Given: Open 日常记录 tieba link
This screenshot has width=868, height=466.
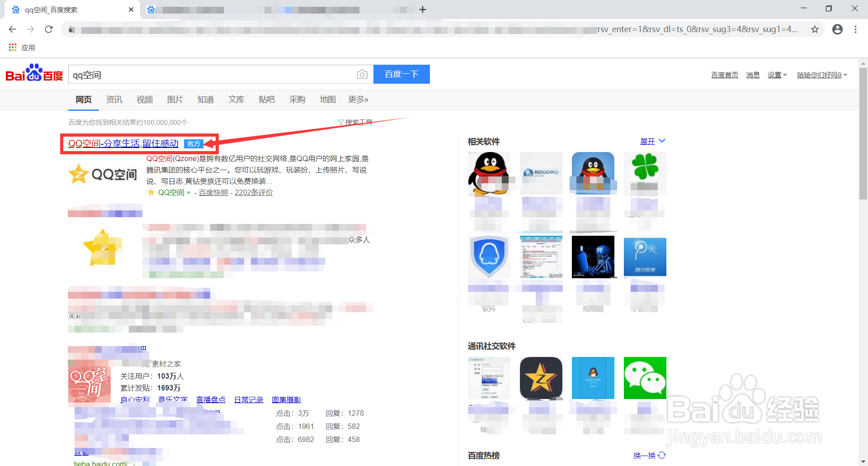Looking at the screenshot, I should [249, 400].
